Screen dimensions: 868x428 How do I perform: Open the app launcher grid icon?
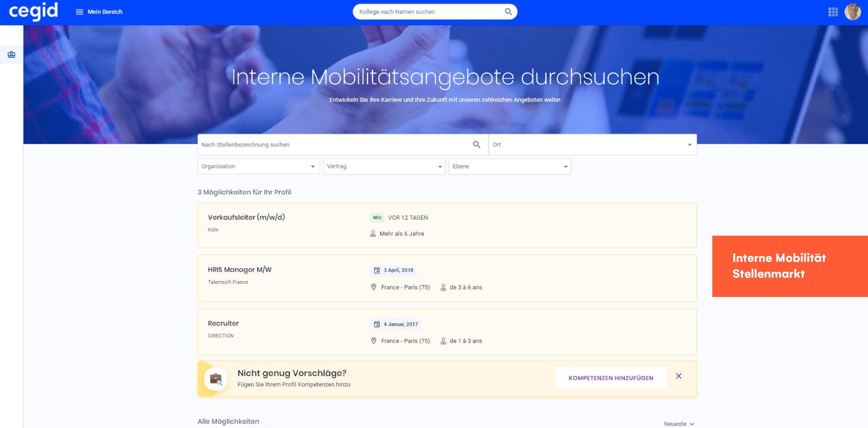tap(833, 12)
